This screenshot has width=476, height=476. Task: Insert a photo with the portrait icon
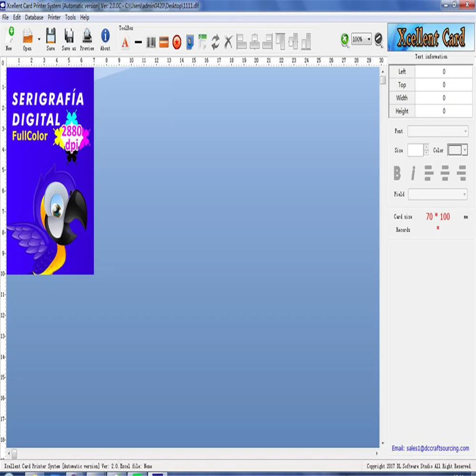click(190, 42)
